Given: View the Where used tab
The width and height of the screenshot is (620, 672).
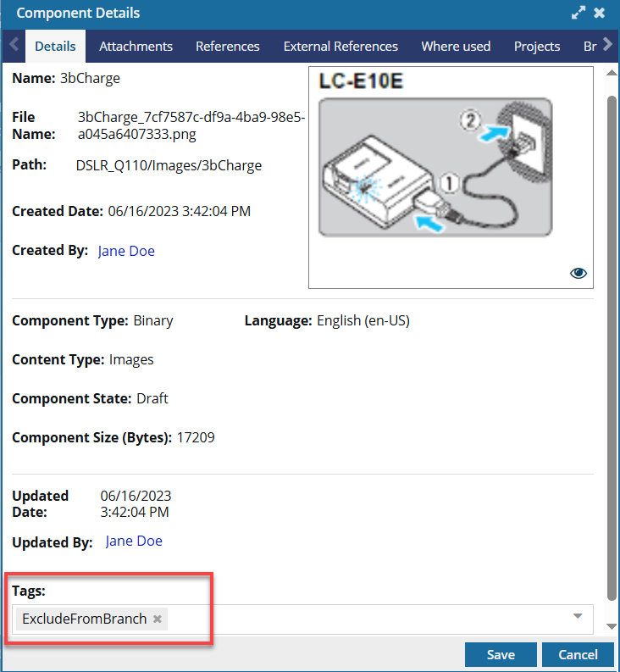Looking at the screenshot, I should click(456, 47).
